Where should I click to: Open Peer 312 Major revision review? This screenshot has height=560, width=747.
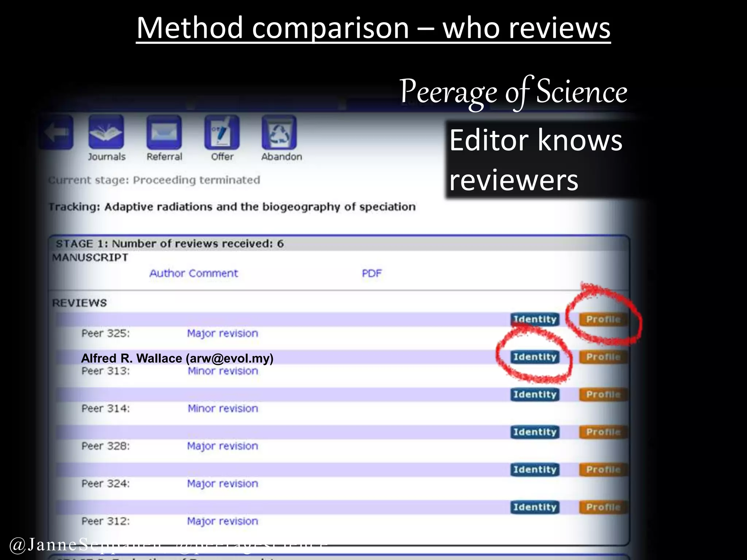[222, 521]
